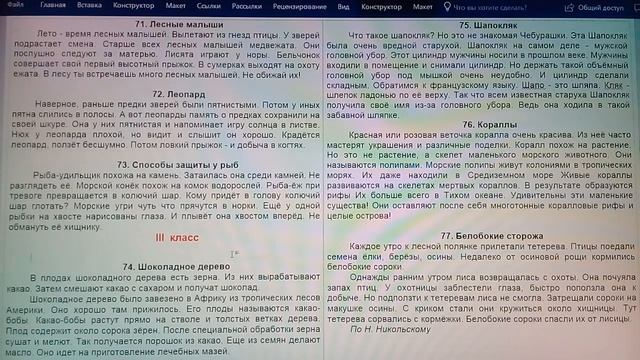Open the first Макет tab before Ссылки

coord(176,6)
